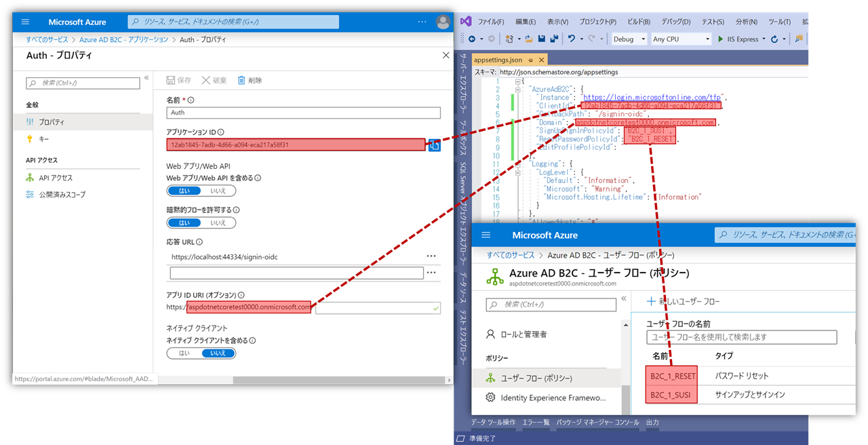Open Visual Studio 編集(E) menu
Screen dimensions: 868x445
526,22
